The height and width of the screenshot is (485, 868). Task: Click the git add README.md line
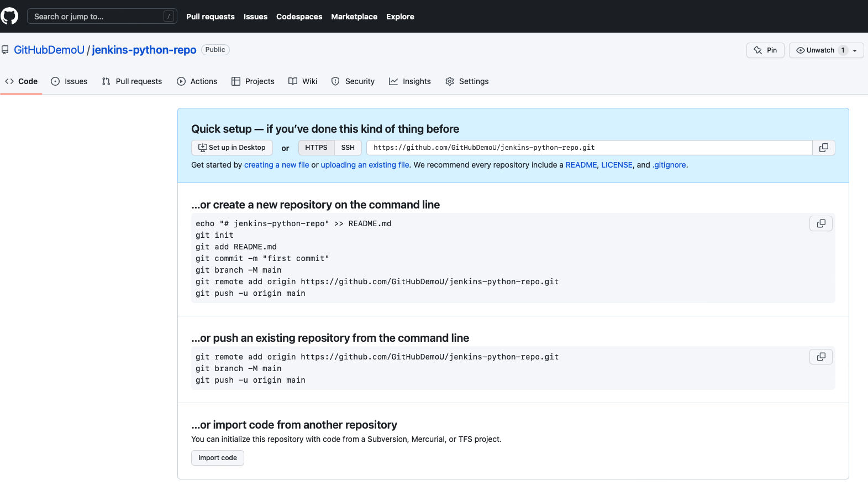pyautogui.click(x=236, y=247)
